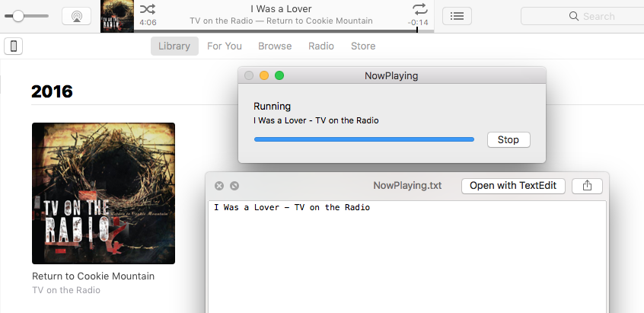Screen dimensions: 644x313
Task: Open AirPlay output selector
Action: coord(76,16)
